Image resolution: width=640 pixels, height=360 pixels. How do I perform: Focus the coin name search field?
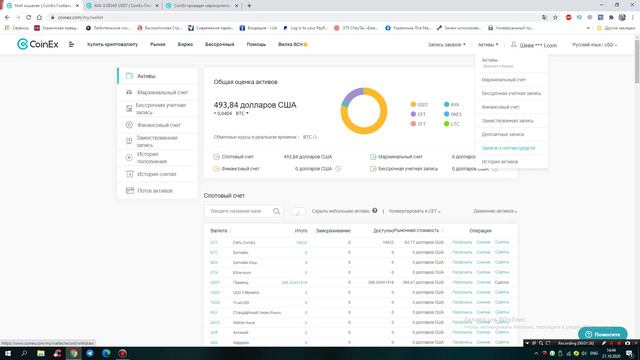(239, 211)
